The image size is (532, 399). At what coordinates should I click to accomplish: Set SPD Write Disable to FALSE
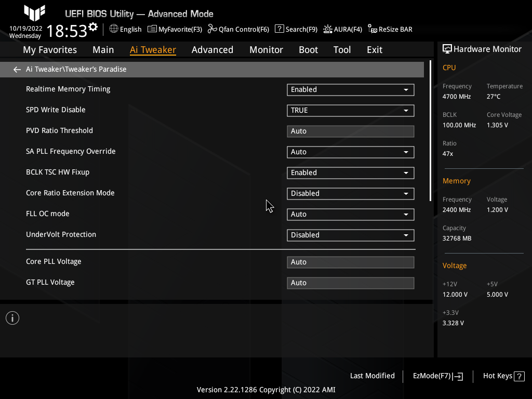pyautogui.click(x=350, y=110)
